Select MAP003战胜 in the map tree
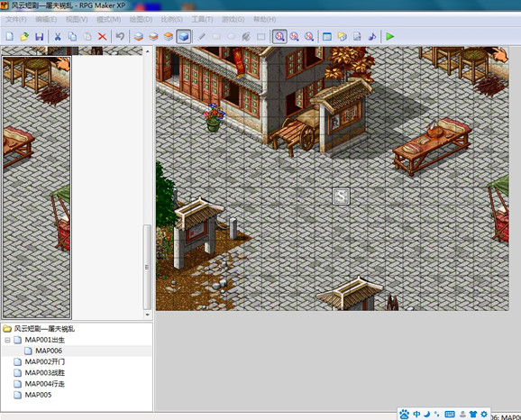Image resolution: width=521 pixels, height=420 pixels. pyautogui.click(x=45, y=373)
